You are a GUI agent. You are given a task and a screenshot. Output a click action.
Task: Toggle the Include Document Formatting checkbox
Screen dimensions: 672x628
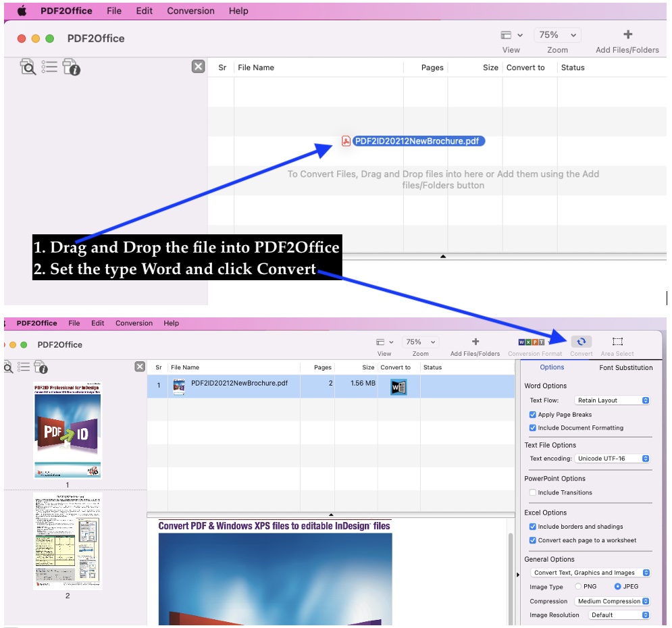(533, 427)
